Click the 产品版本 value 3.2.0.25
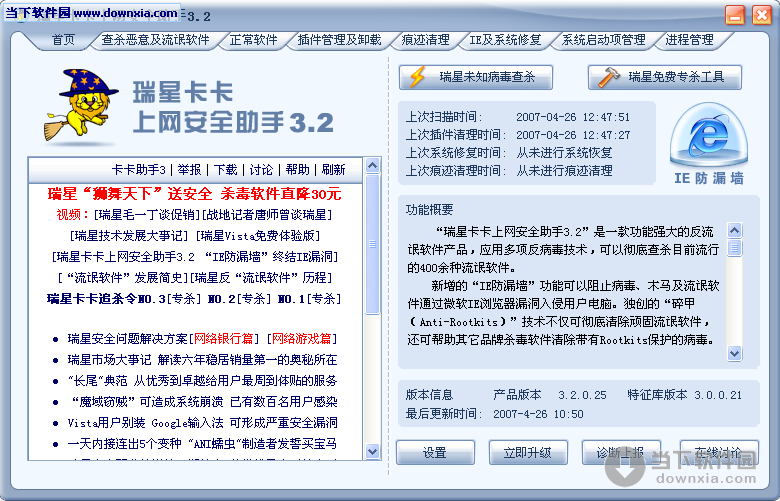 coord(582,395)
